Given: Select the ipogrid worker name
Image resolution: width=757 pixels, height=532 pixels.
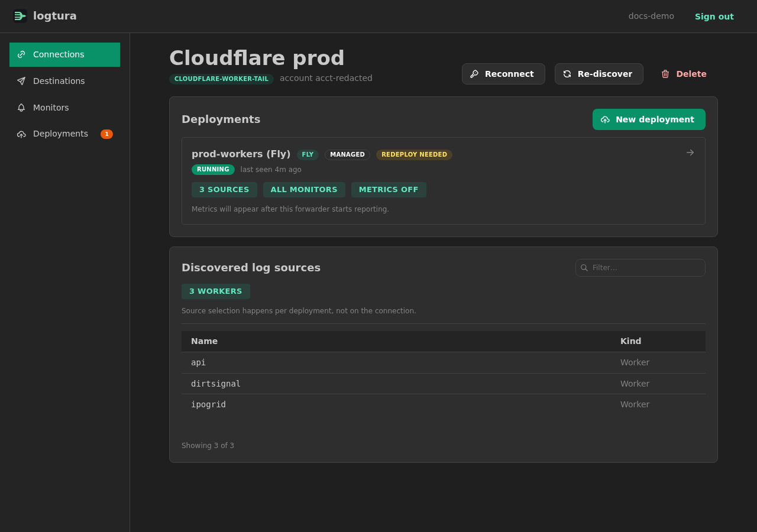Looking at the screenshot, I should point(208,404).
